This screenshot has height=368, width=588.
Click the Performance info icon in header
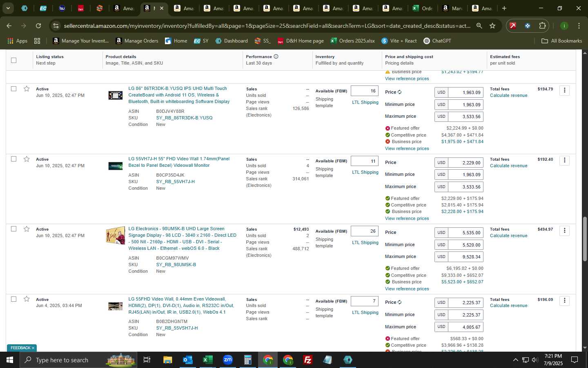[x=276, y=56]
